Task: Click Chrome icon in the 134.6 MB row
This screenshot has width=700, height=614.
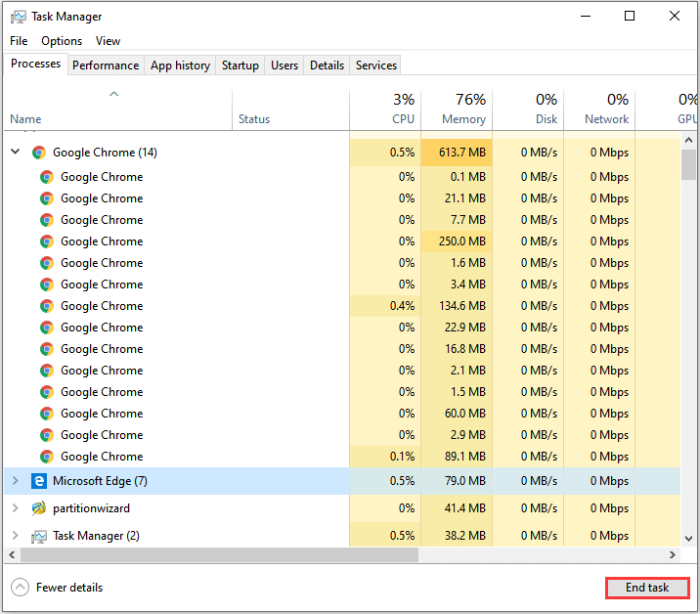Action: point(47,306)
